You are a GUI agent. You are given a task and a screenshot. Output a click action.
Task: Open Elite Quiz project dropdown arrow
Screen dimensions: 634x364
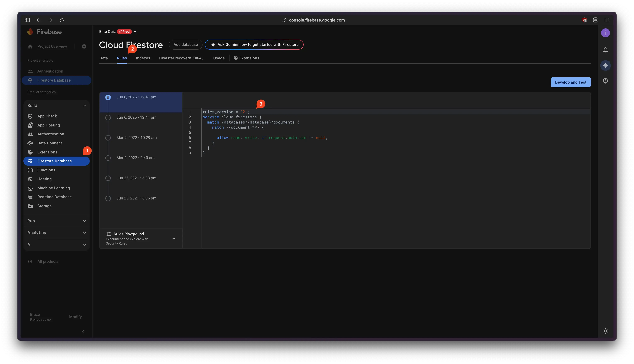(135, 32)
